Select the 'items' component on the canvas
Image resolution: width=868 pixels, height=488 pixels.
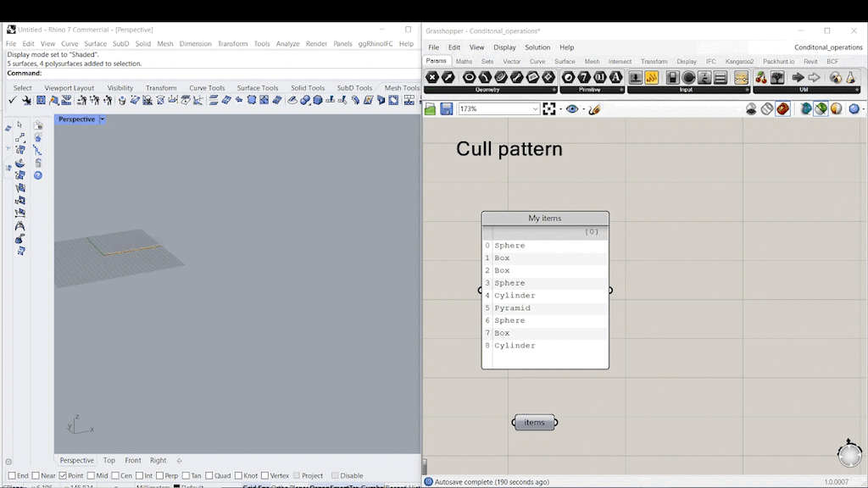[x=534, y=422]
